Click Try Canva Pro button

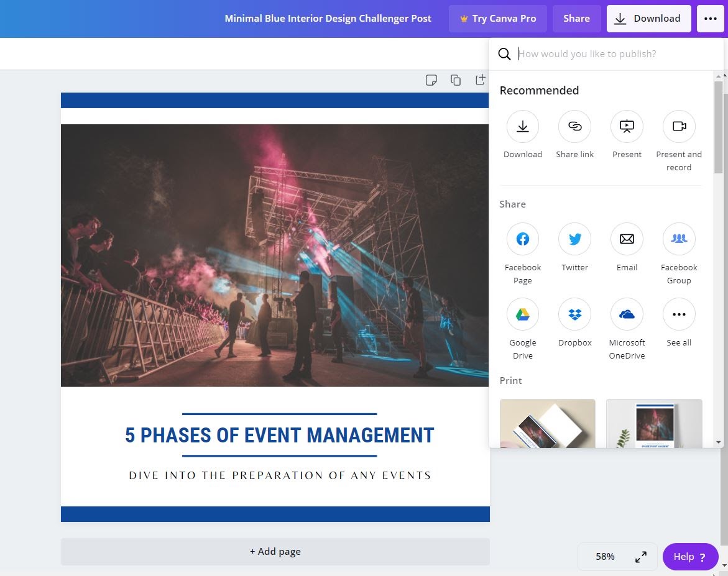[498, 19]
